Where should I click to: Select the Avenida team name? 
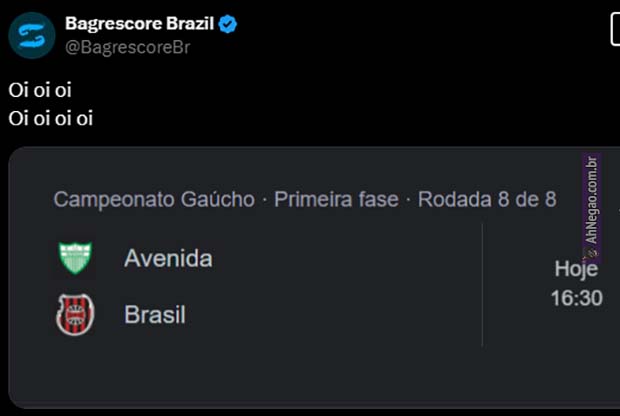(168, 258)
